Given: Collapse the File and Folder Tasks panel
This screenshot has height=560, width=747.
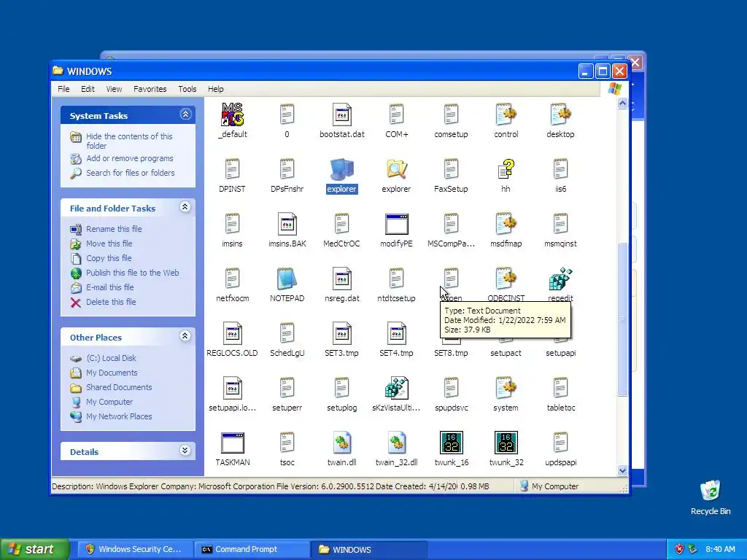Looking at the screenshot, I should (185, 207).
